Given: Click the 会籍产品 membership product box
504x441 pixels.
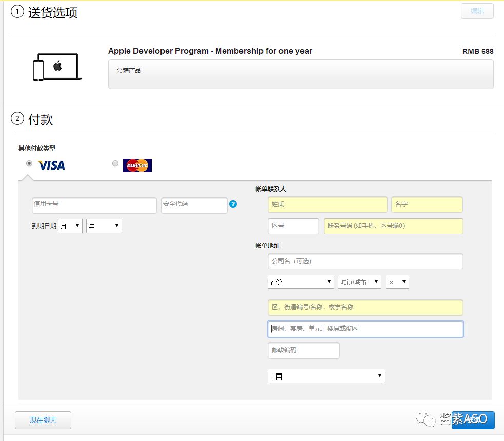Looking at the screenshot, I should (x=300, y=74).
